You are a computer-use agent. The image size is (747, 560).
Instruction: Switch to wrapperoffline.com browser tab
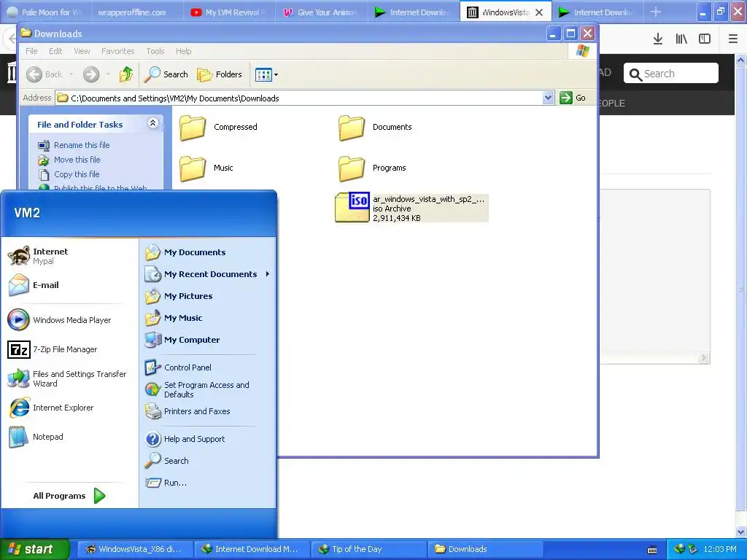(x=138, y=12)
